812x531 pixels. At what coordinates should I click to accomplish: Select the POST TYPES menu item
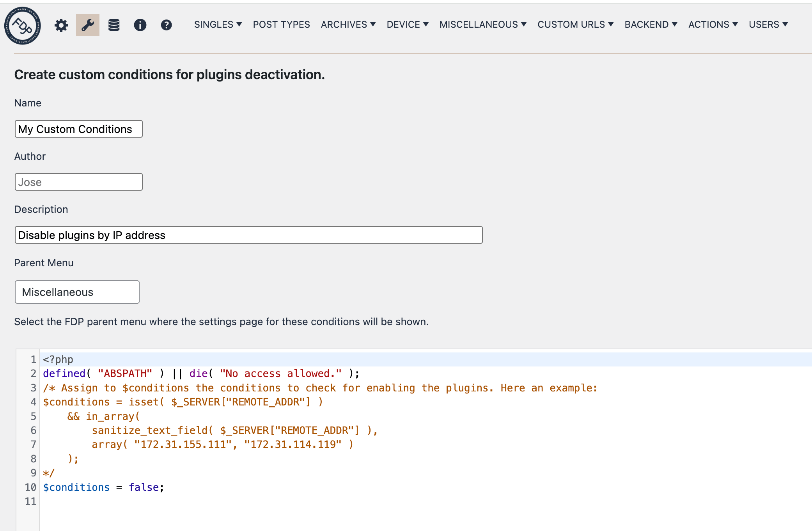281,24
